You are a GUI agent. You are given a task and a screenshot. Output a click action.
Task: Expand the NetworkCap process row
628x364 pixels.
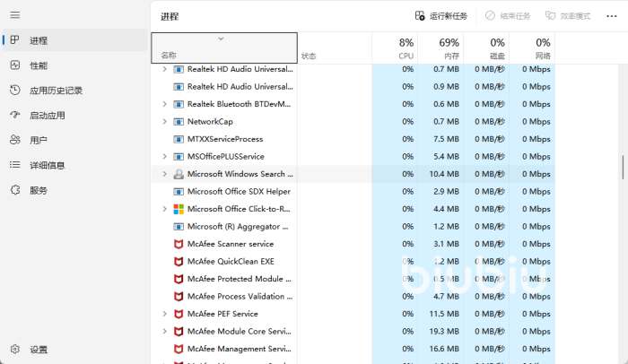(x=164, y=121)
